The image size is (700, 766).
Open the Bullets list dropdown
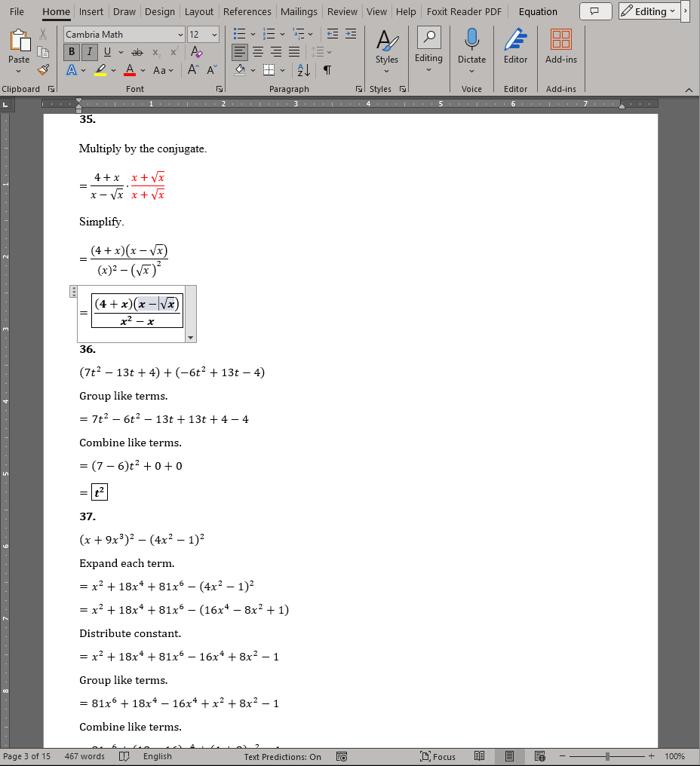pos(253,34)
